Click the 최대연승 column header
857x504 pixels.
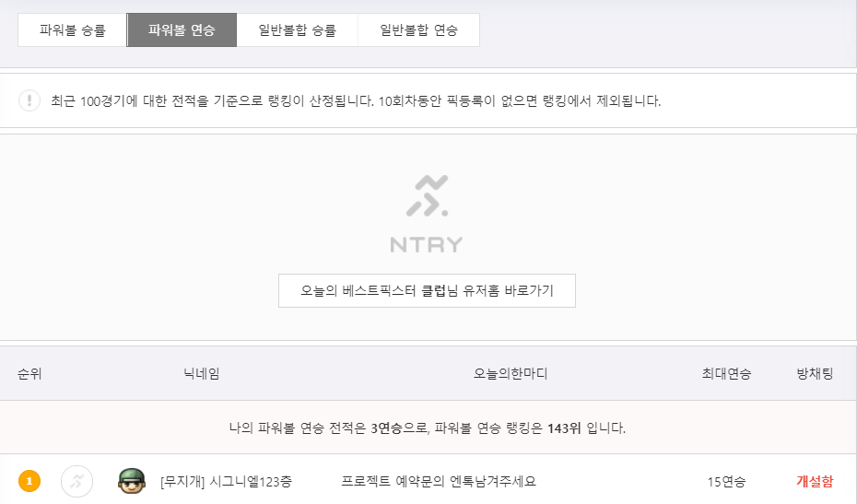[x=726, y=374]
